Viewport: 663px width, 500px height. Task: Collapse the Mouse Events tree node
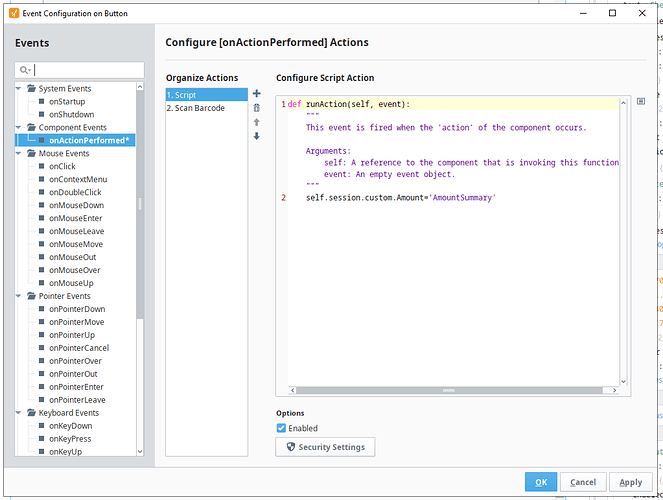tap(19, 153)
